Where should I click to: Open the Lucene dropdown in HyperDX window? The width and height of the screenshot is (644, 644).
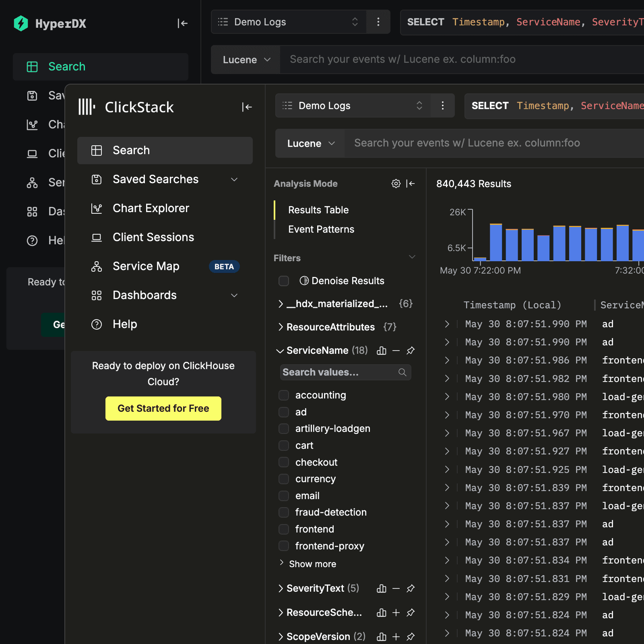click(x=246, y=60)
